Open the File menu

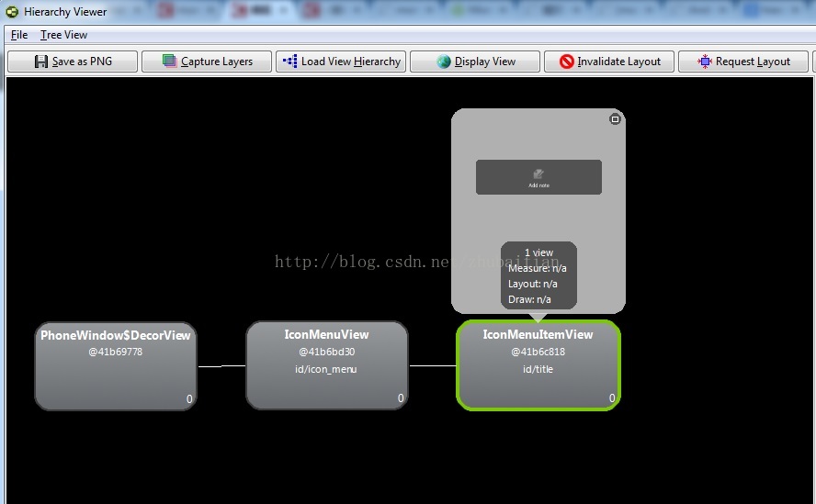tap(19, 35)
